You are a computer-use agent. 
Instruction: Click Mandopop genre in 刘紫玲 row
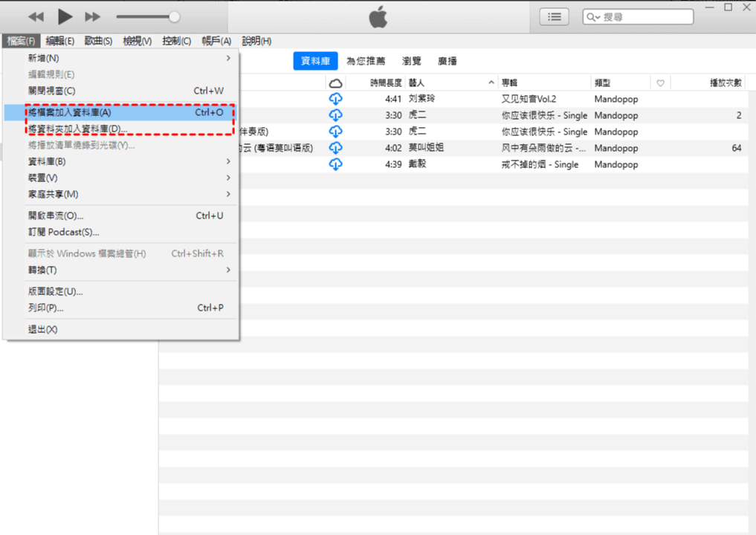click(616, 100)
